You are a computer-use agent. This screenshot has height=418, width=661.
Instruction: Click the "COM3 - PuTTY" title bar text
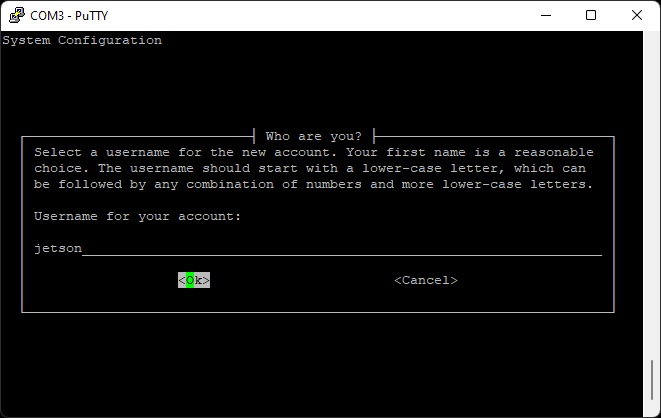[x=70, y=15]
